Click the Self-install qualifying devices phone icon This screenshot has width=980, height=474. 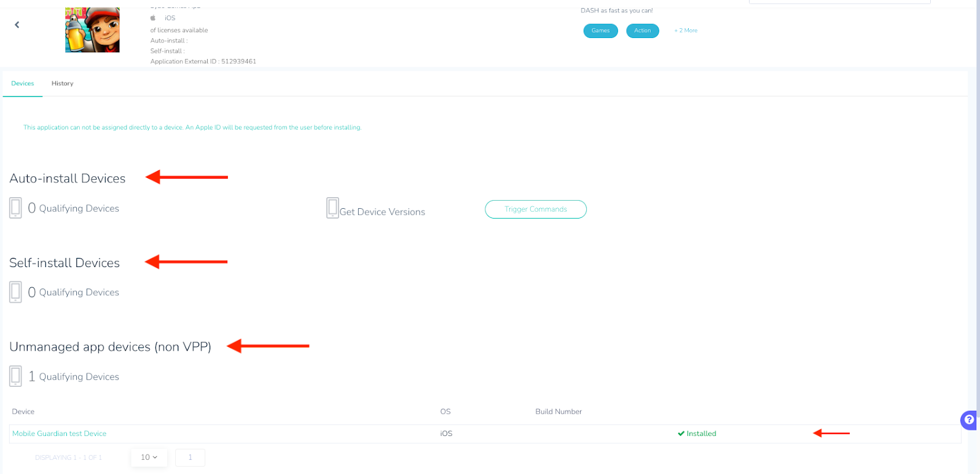click(x=16, y=292)
